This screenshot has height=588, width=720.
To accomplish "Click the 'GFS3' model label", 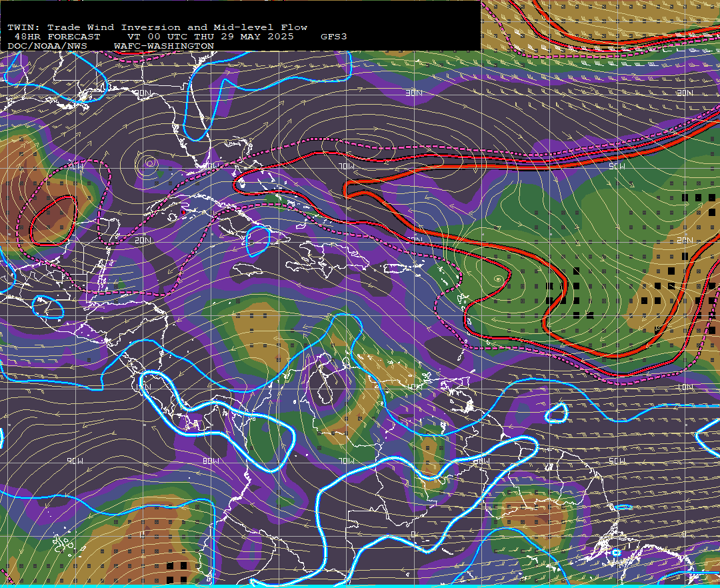I will coord(334,37).
